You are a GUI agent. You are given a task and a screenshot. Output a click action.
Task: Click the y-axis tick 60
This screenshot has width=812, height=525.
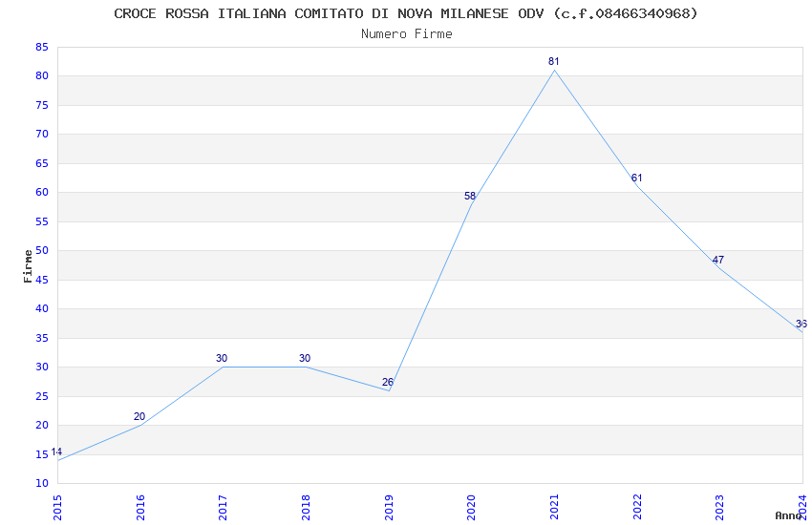pos(42,193)
